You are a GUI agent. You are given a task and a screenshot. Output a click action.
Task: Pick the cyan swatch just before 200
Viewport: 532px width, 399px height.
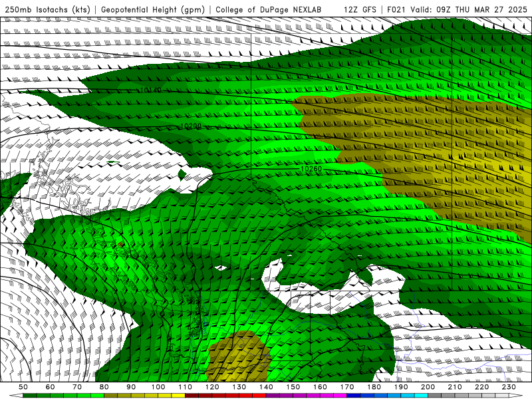(421, 396)
